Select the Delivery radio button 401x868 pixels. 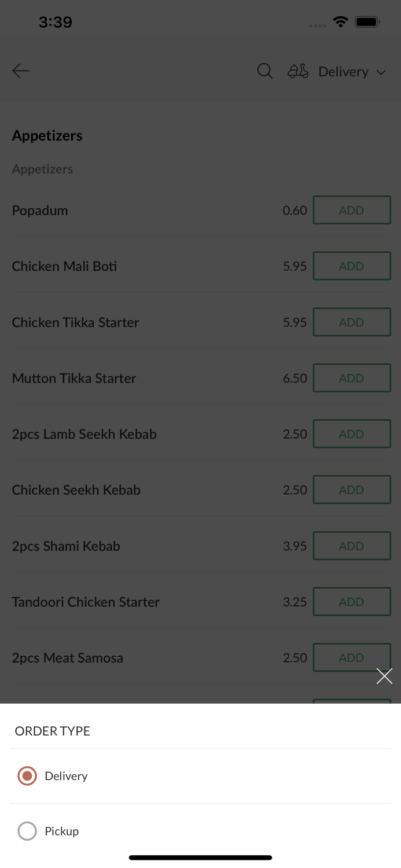coord(27,775)
